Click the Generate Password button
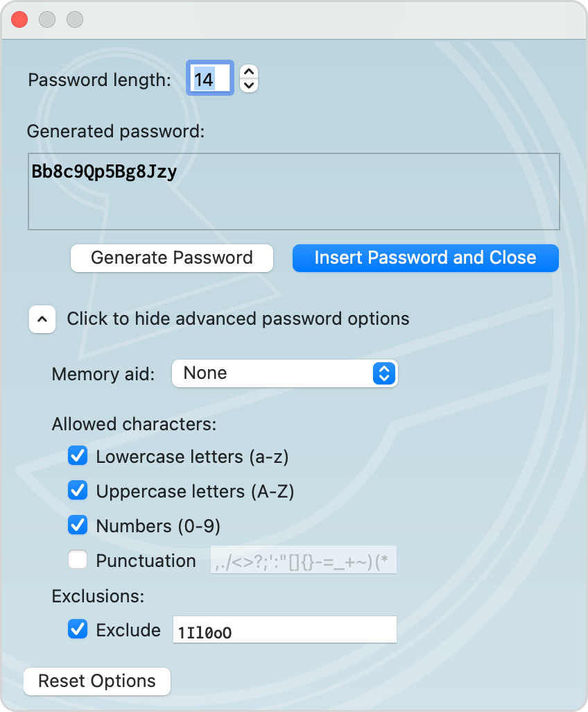 [171, 257]
